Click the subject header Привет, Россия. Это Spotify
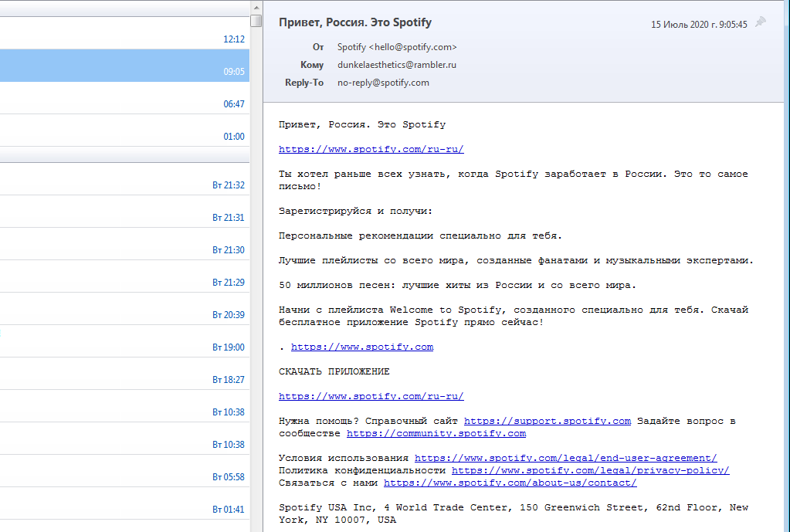The height and width of the screenshot is (532, 790). [x=355, y=22]
